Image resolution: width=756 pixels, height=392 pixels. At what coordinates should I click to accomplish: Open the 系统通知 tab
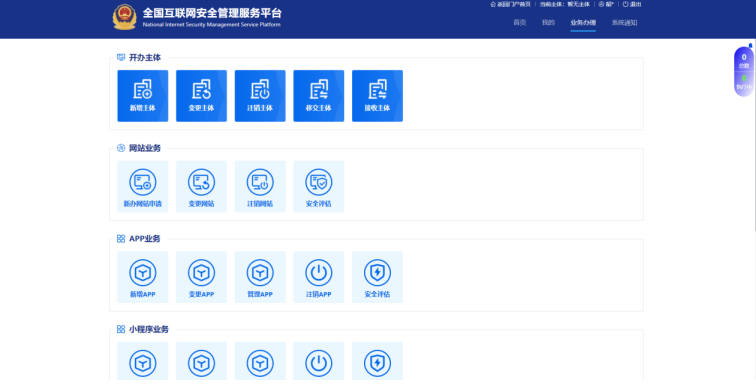pyautogui.click(x=624, y=22)
